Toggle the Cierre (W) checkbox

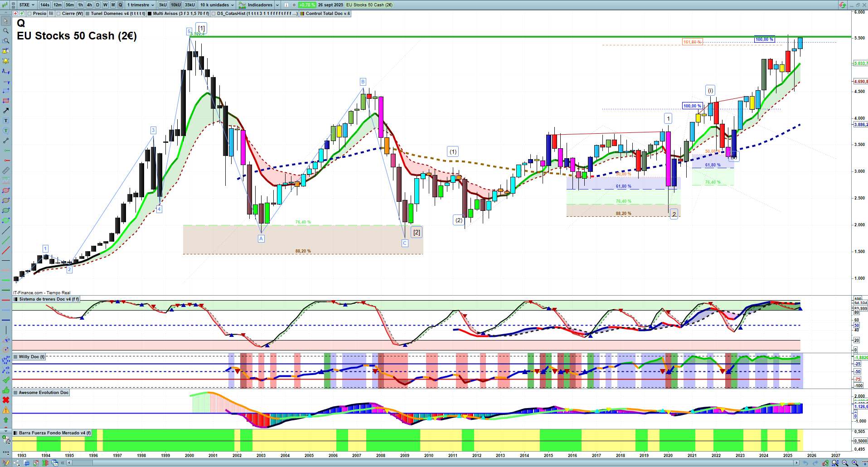pyautogui.click(x=58, y=14)
